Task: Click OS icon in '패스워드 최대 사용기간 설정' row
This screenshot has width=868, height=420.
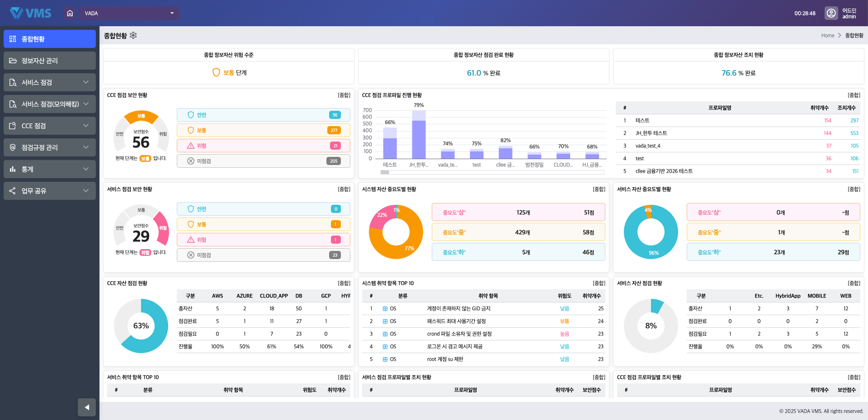Action: point(385,321)
